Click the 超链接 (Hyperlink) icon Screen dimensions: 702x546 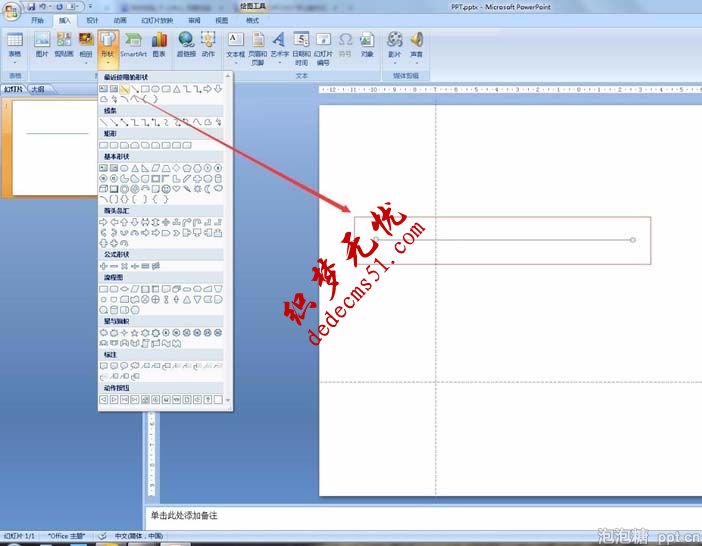186,43
